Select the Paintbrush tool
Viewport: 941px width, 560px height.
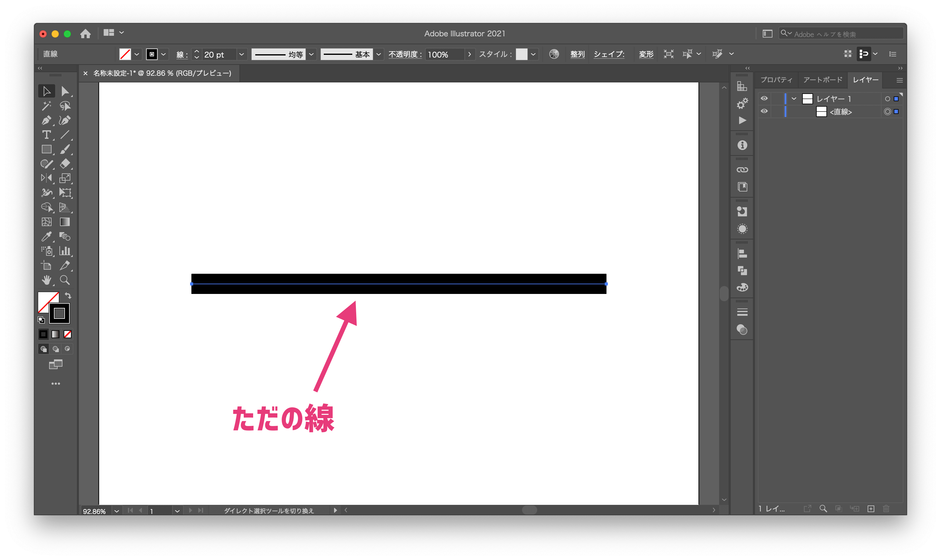click(x=65, y=149)
